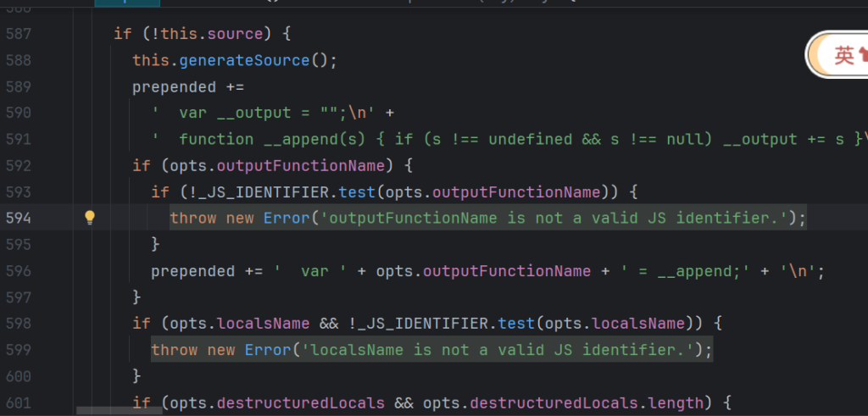Click the closing brace on line 597
Viewport: 868px width, 416px height.
tap(136, 297)
